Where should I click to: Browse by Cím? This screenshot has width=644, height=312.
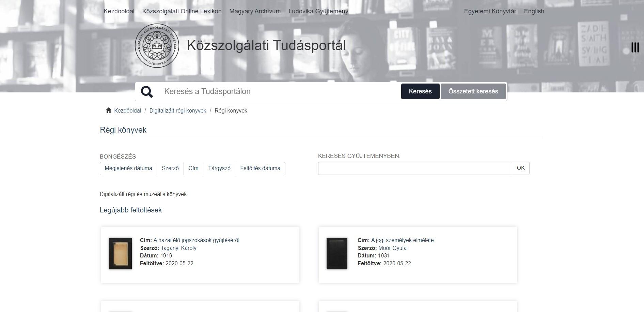click(x=193, y=168)
